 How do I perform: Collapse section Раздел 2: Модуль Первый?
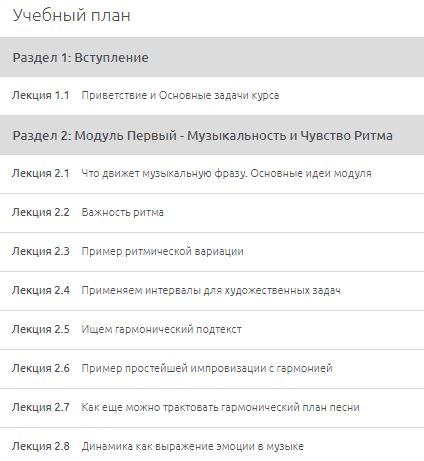pyautogui.click(x=212, y=135)
